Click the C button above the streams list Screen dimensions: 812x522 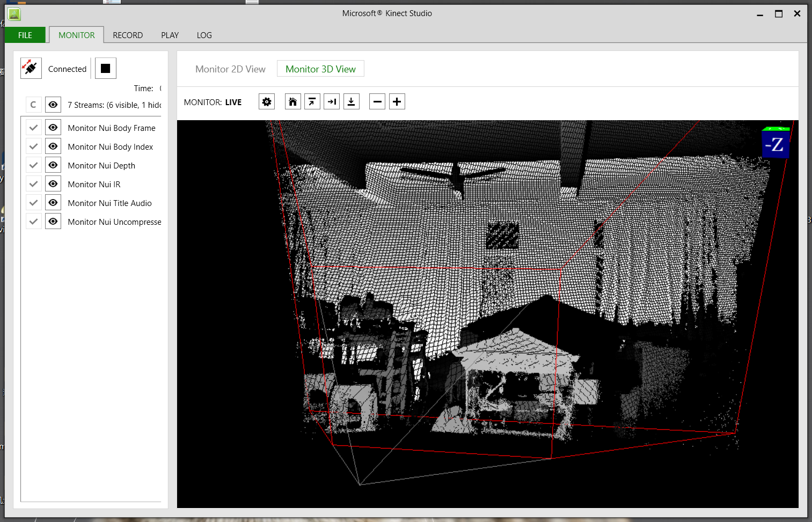pos(33,104)
